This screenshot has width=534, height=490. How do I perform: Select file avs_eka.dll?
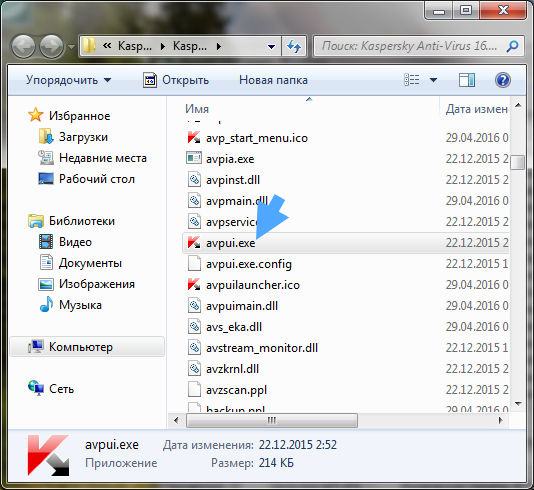(x=234, y=327)
